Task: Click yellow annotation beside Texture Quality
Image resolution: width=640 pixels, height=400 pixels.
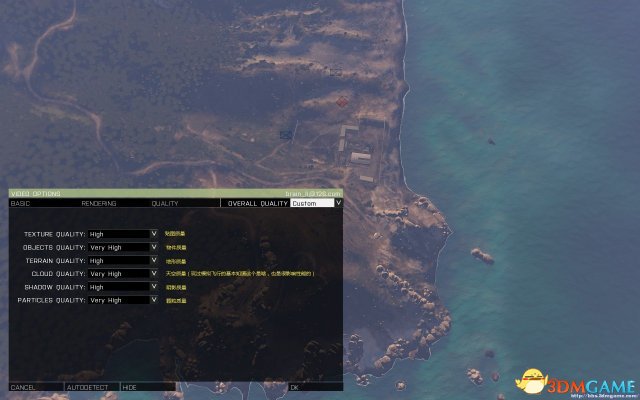Action: (x=175, y=234)
